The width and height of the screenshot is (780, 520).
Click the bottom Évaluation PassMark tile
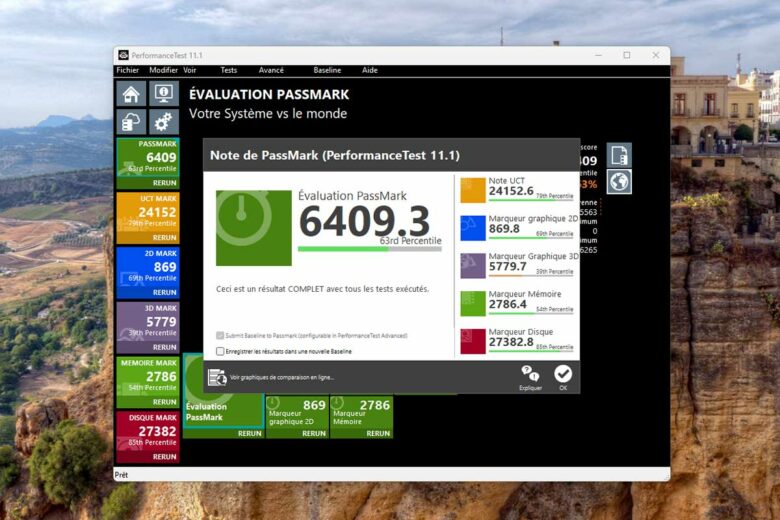223,411
